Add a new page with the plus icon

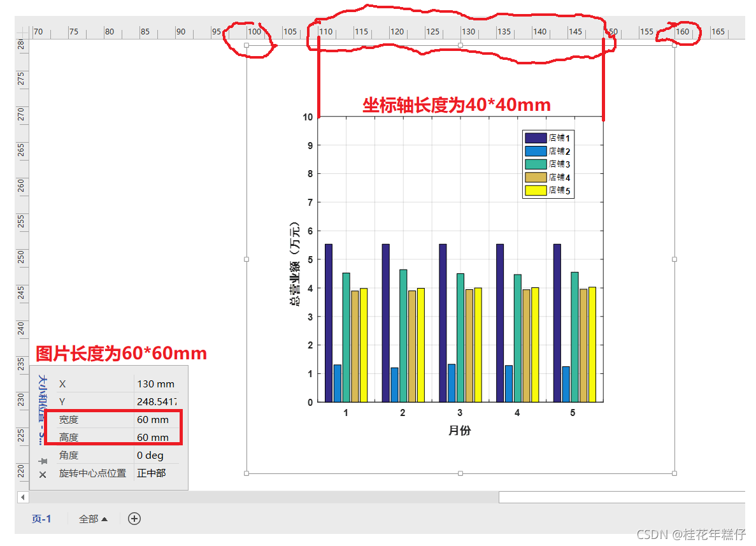point(134,519)
